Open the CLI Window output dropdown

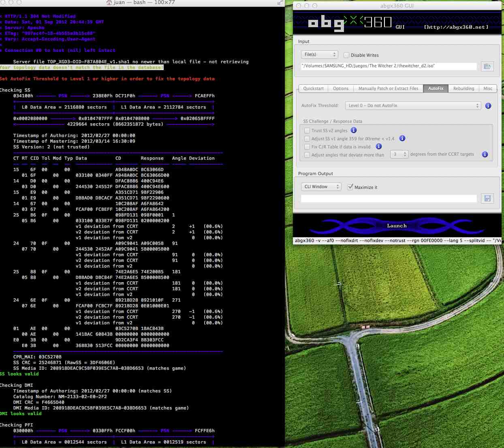tap(321, 187)
